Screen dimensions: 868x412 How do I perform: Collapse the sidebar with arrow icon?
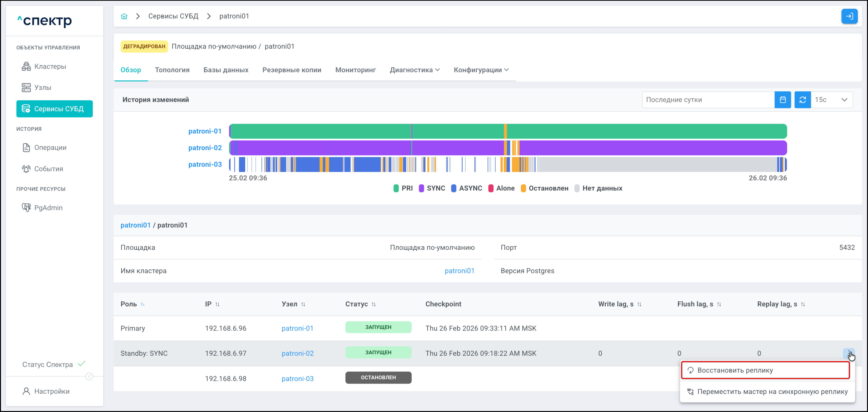[x=89, y=377]
